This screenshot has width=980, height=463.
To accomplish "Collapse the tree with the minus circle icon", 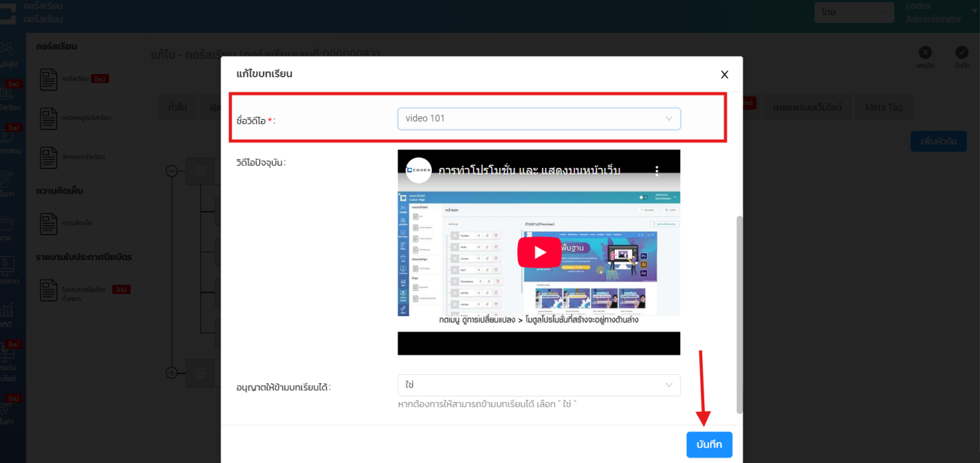I will tap(171, 171).
